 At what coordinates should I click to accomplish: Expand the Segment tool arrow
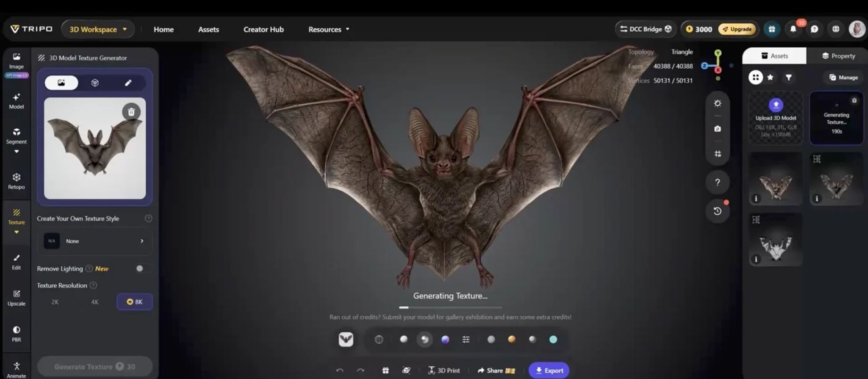[x=17, y=152]
